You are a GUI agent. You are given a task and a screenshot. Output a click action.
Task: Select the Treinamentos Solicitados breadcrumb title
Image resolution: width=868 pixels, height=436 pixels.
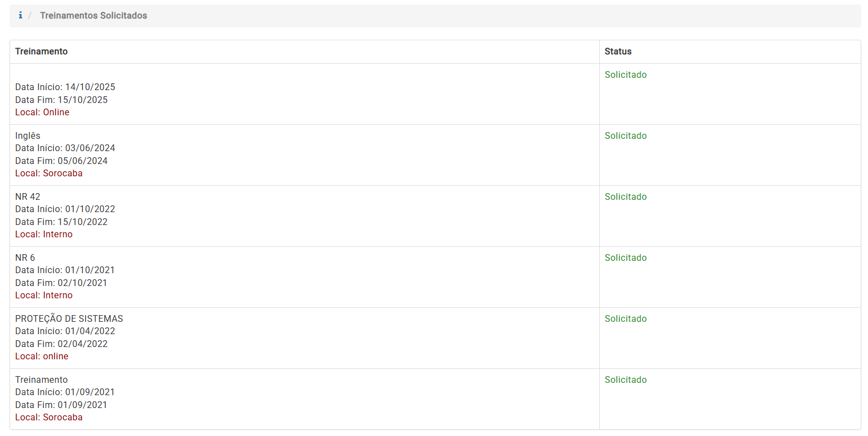(x=94, y=16)
